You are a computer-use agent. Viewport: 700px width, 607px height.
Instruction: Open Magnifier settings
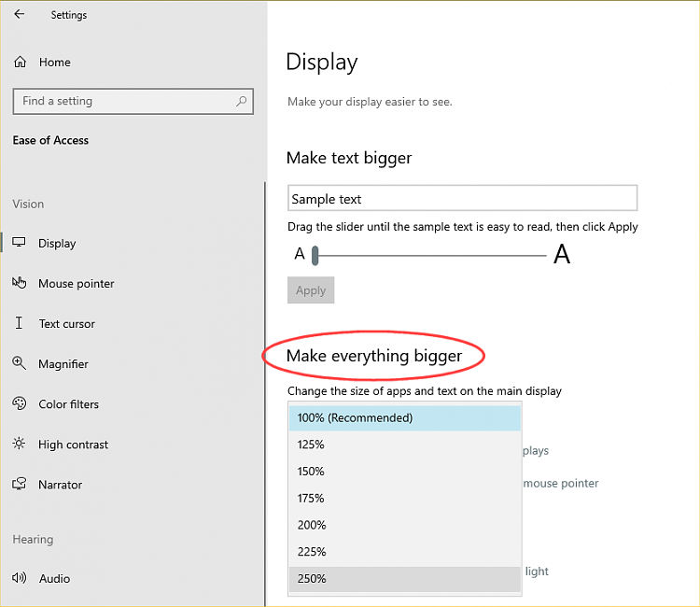click(x=63, y=364)
